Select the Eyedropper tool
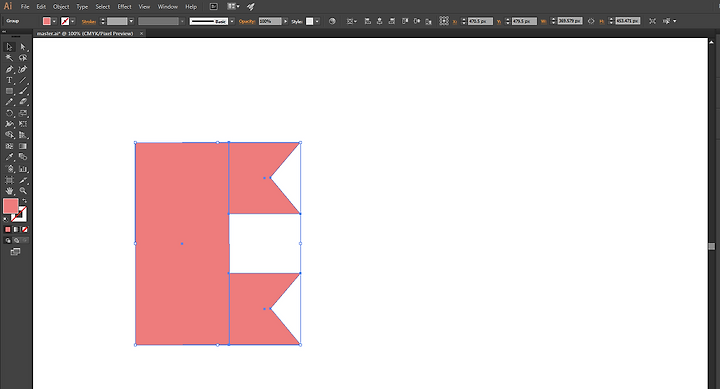This screenshot has height=389, width=720. 9,157
